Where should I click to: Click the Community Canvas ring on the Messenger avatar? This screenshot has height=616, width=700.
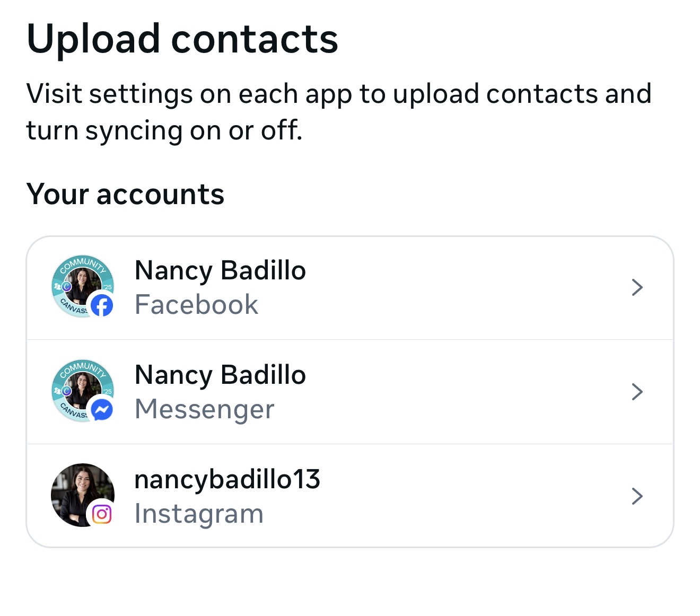point(83,367)
